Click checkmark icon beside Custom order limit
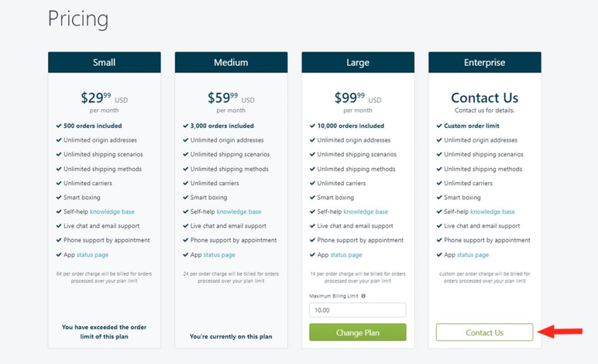 pos(439,125)
